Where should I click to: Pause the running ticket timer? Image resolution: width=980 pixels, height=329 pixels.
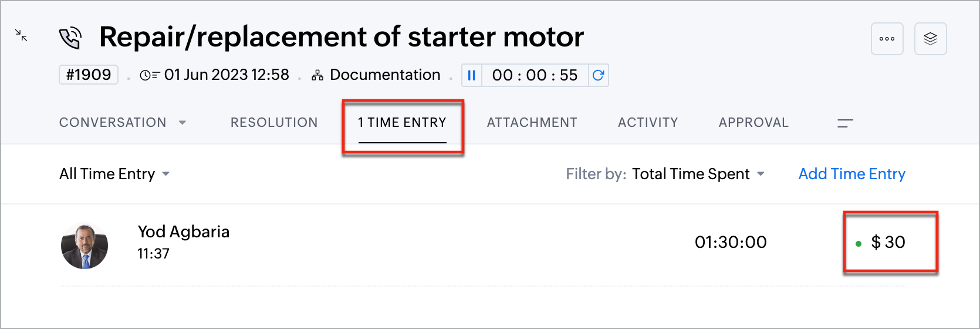click(x=471, y=75)
